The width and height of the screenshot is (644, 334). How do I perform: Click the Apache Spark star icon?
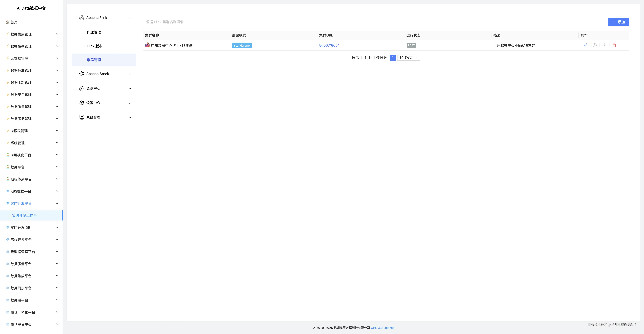point(82,74)
